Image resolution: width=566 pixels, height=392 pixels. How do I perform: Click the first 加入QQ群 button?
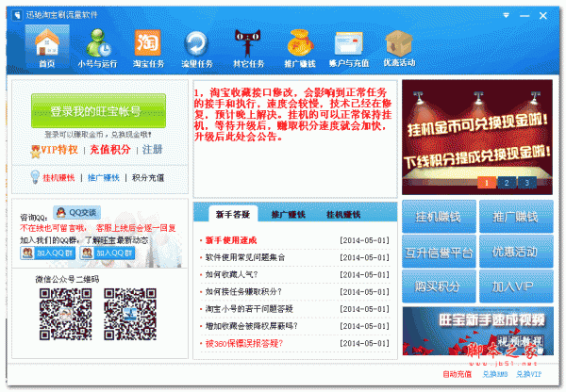[x=48, y=253]
